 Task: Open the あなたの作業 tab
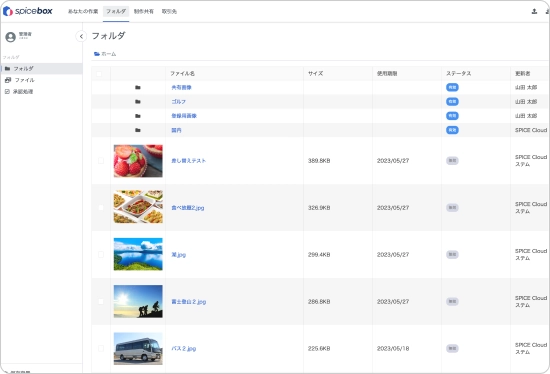83,11
